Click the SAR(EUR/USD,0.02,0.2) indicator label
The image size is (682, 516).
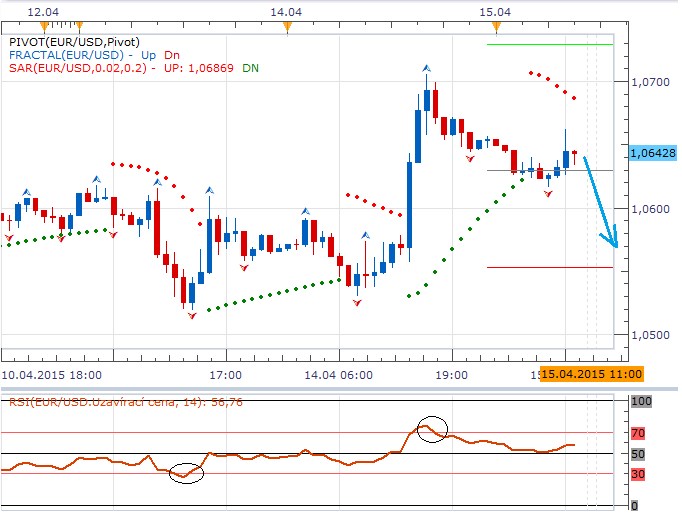coord(81,67)
